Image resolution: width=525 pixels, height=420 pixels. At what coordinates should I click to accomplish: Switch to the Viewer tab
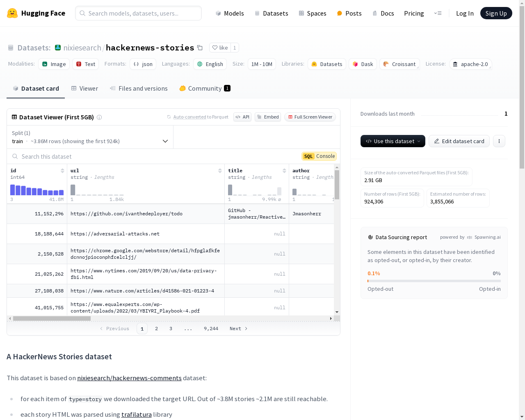[x=84, y=89]
